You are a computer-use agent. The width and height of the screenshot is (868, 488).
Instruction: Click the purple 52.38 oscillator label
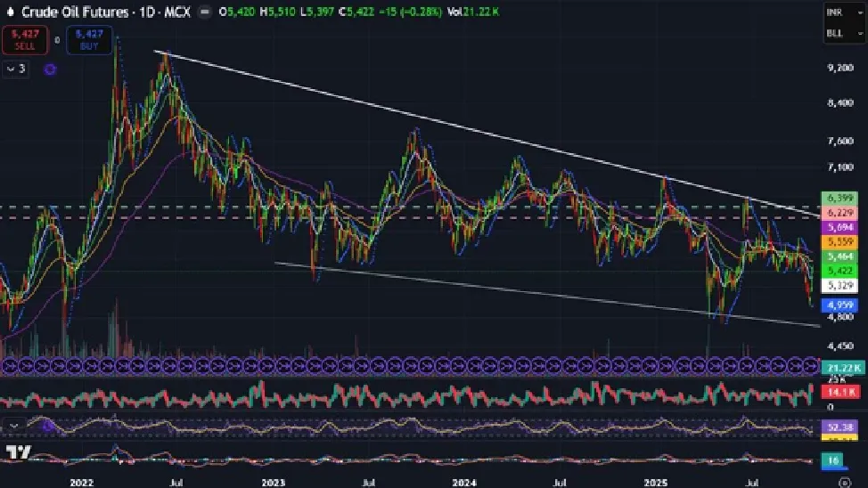pos(839,427)
